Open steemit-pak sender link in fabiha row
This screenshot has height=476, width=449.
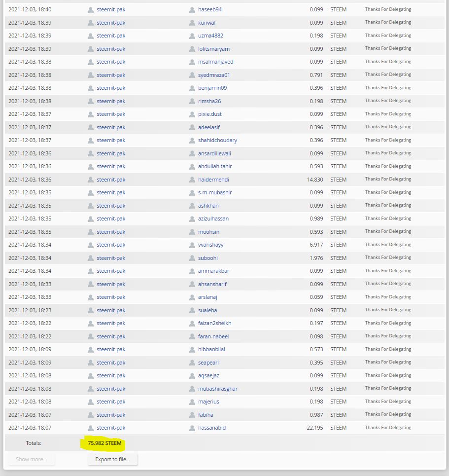(111, 415)
